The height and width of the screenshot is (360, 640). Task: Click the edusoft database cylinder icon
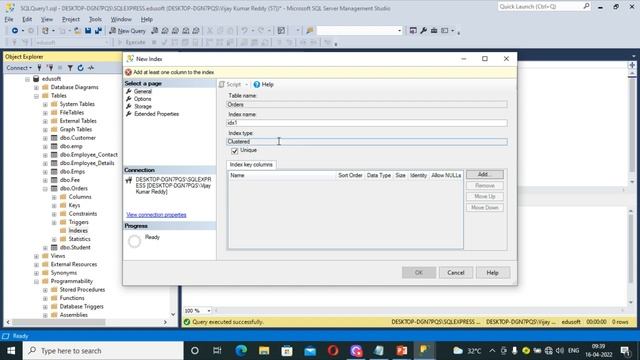[36, 78]
